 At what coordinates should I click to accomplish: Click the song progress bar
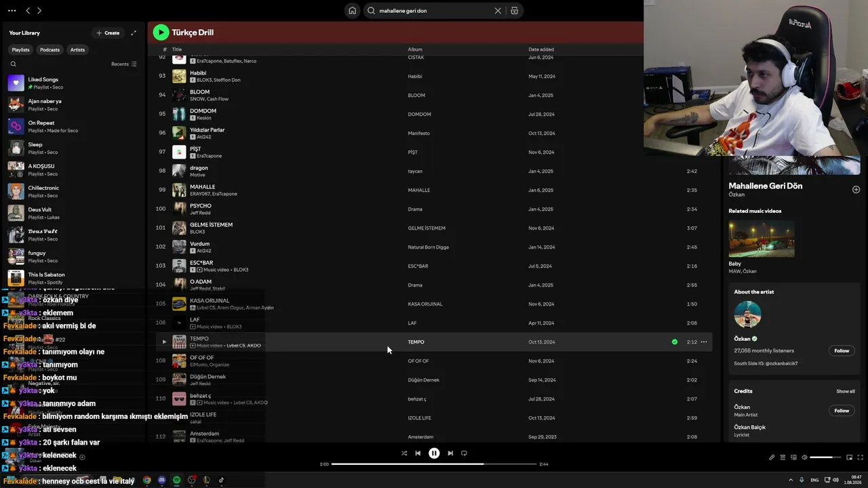click(433, 464)
